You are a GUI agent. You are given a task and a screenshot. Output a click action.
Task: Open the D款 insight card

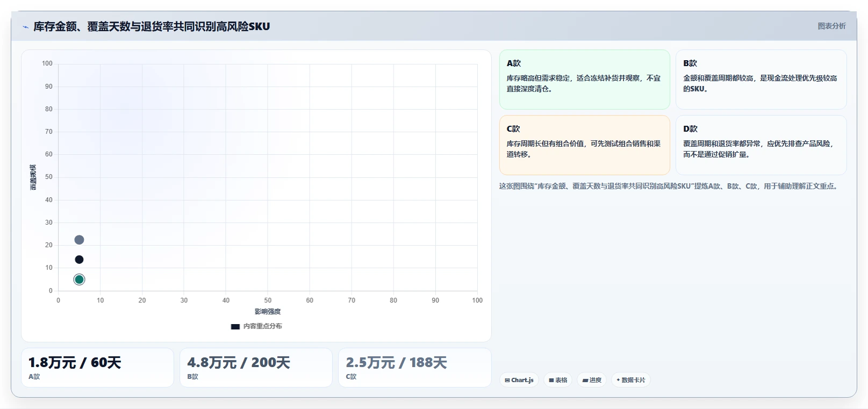tap(761, 145)
